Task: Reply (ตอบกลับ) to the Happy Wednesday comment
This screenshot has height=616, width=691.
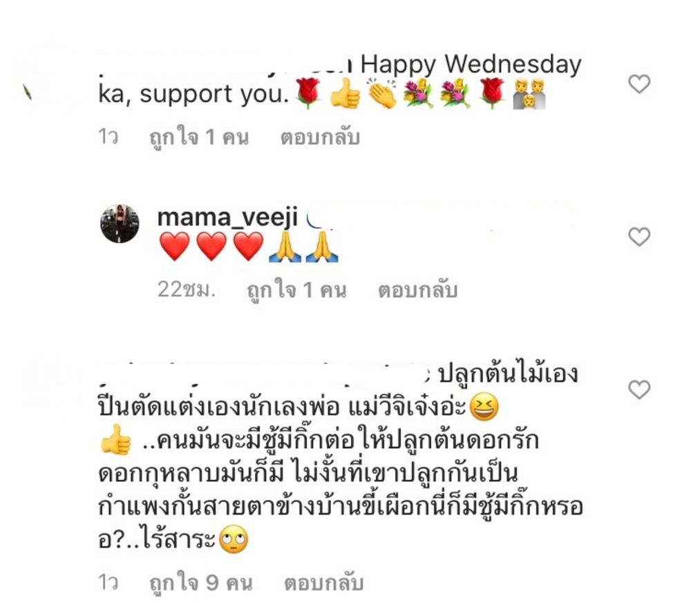Action: click(321, 137)
